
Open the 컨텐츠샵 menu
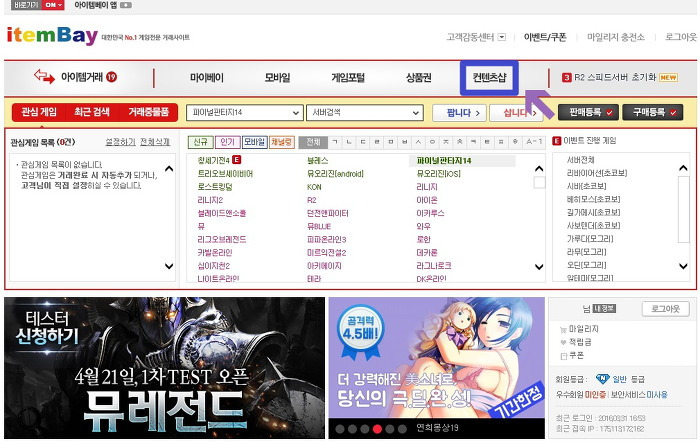489,78
